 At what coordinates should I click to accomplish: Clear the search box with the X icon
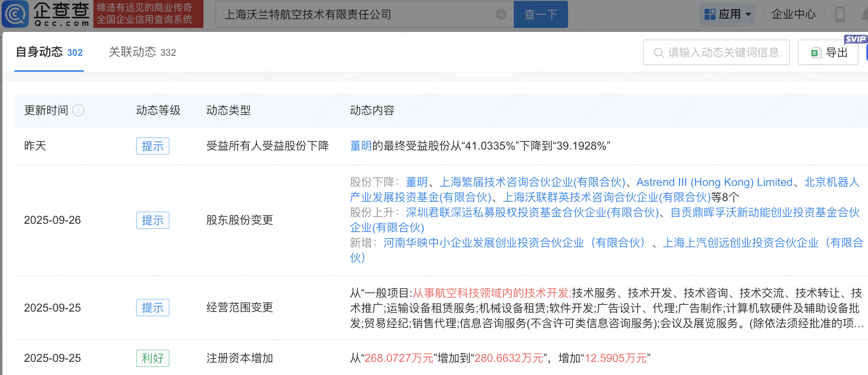click(501, 15)
